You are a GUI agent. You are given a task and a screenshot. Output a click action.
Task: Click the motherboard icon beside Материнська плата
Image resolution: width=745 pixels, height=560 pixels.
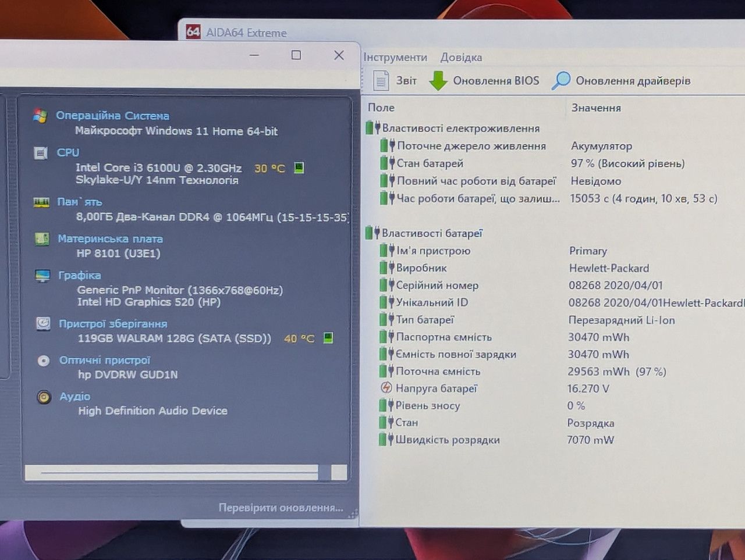click(x=42, y=239)
